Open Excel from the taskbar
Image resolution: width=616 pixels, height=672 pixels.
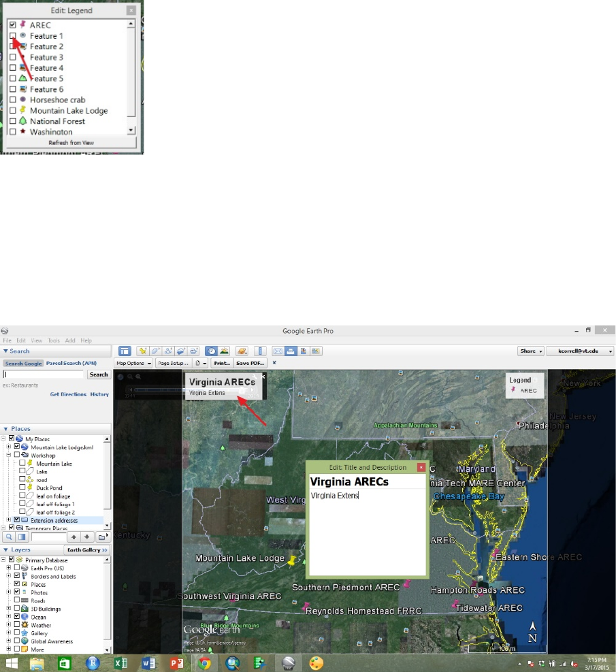click(120, 663)
